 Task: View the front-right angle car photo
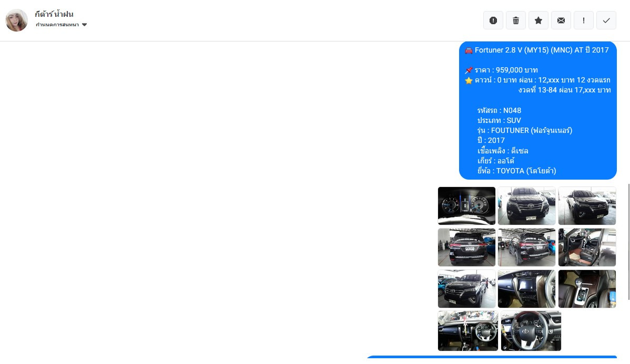tap(587, 206)
